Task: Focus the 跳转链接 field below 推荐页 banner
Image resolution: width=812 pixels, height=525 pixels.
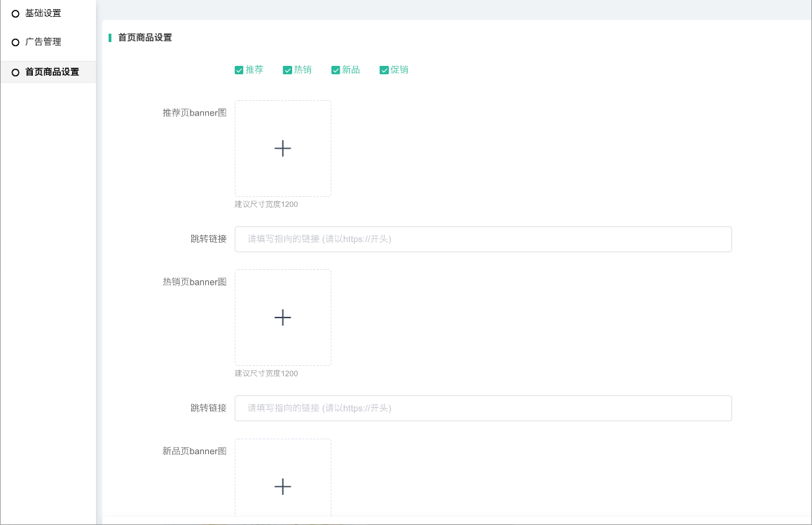Action: (x=483, y=239)
